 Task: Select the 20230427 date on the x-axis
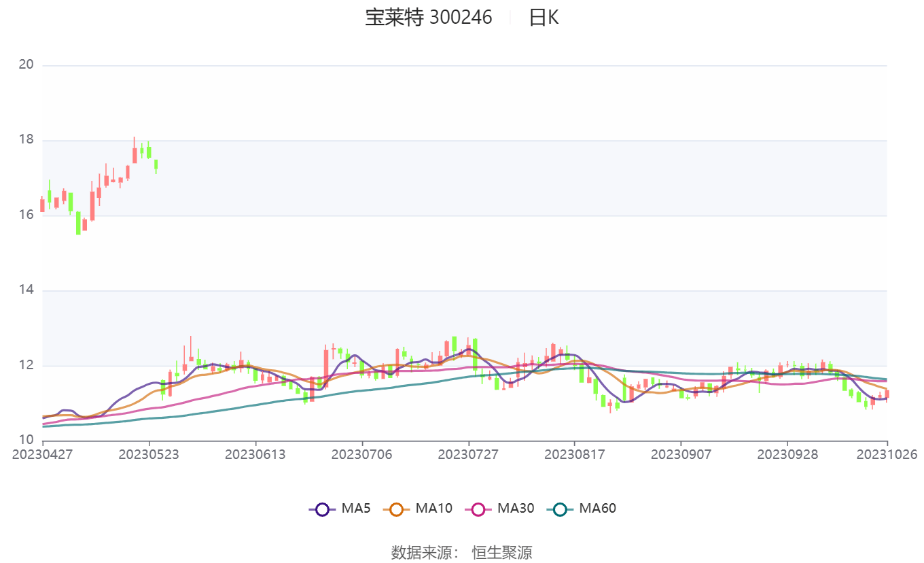(x=43, y=454)
